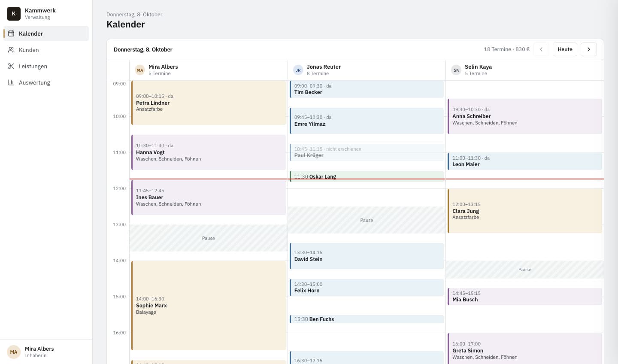This screenshot has width=618, height=364.
Task: Open Petra Lindner Ansatzfarbe appointment
Action: [x=209, y=103]
